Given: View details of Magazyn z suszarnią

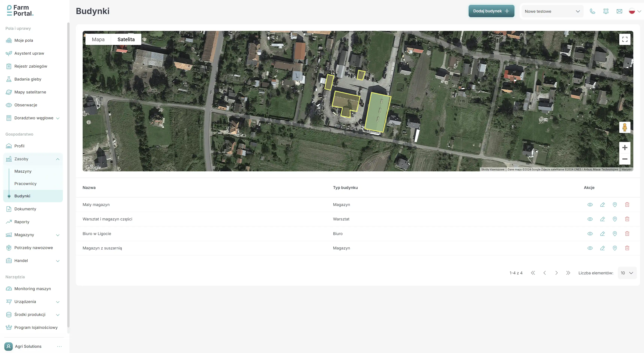Looking at the screenshot, I should 590,248.
